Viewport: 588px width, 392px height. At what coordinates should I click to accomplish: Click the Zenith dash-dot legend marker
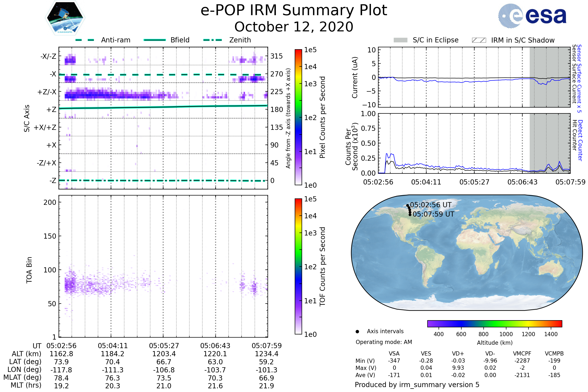point(212,40)
